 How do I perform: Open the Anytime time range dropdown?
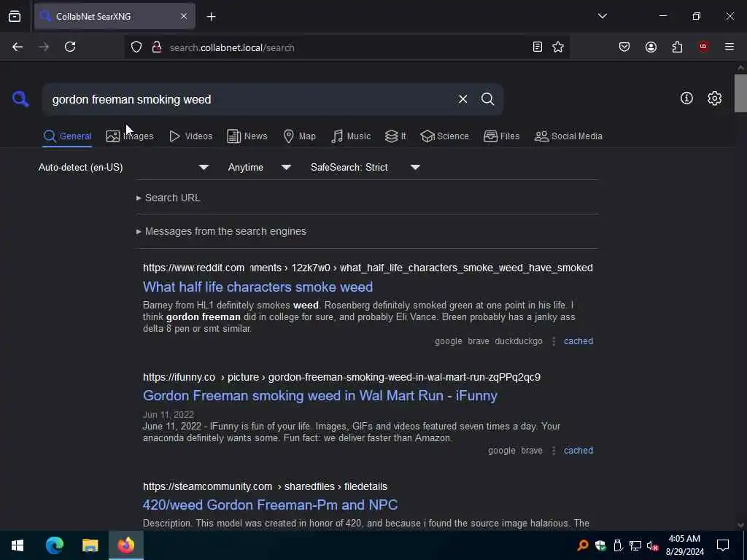[259, 168]
